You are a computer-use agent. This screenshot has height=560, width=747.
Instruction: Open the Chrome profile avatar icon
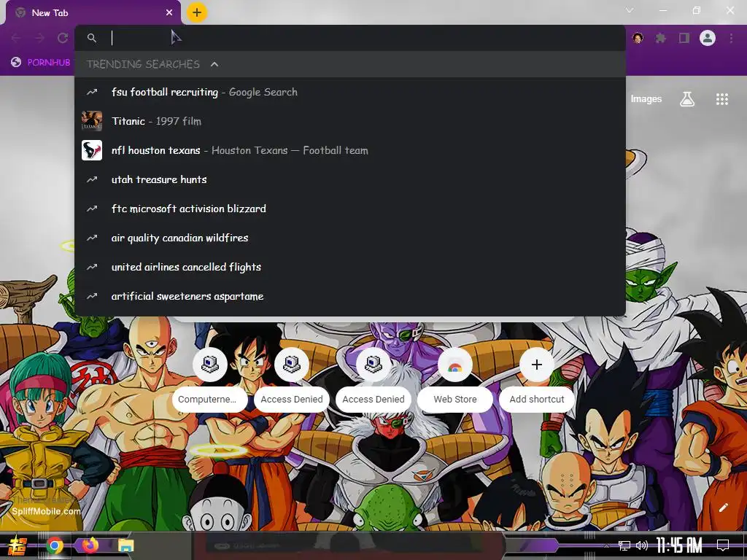coord(708,38)
